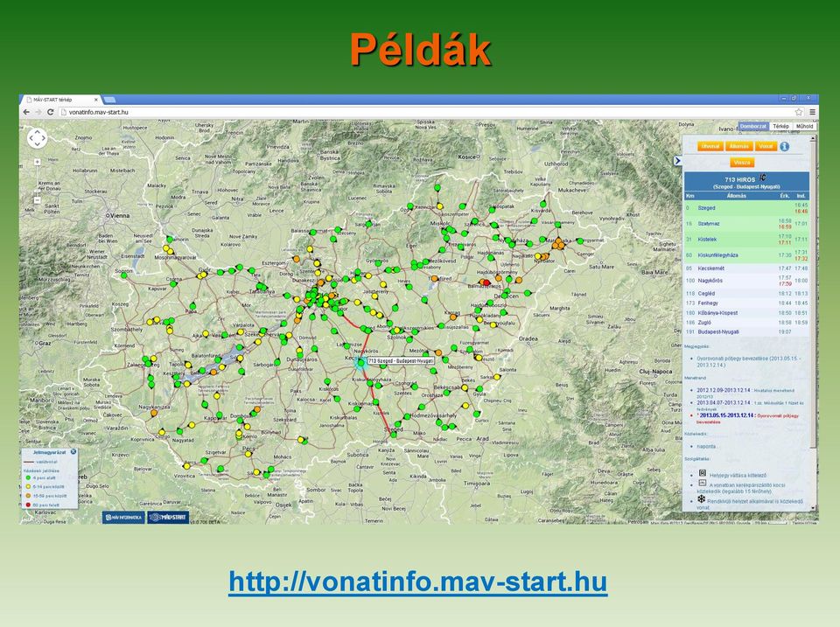Select the Kiskunfélegyháza station row
The width and height of the screenshot is (840, 627).
click(746, 254)
